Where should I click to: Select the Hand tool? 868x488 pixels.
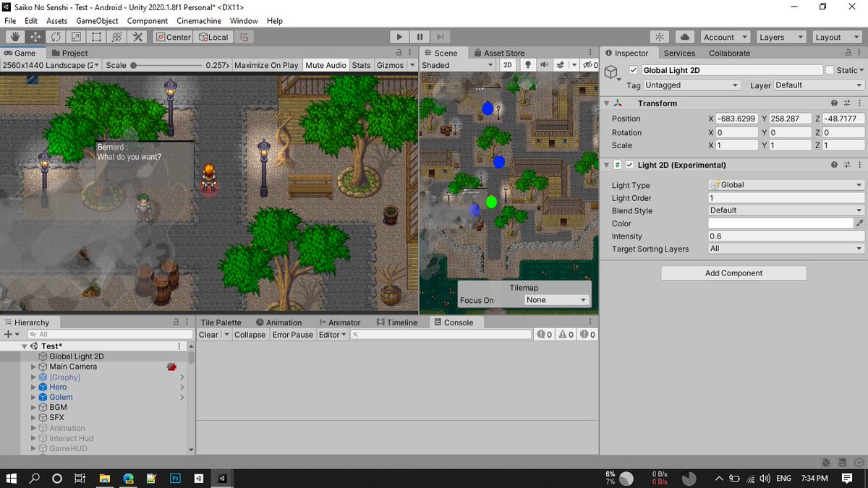(x=14, y=37)
